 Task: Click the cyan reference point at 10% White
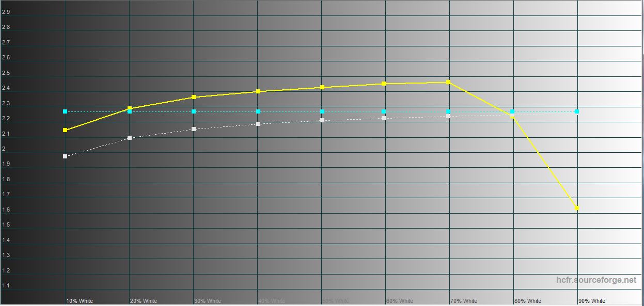pyautogui.click(x=65, y=111)
